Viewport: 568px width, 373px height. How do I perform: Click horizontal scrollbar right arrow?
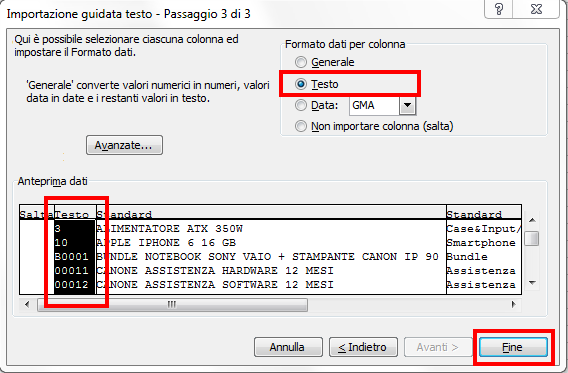513,305
